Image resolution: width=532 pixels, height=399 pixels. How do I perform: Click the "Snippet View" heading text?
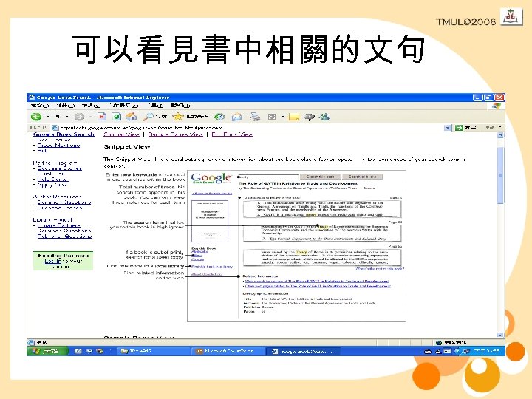click(x=127, y=147)
